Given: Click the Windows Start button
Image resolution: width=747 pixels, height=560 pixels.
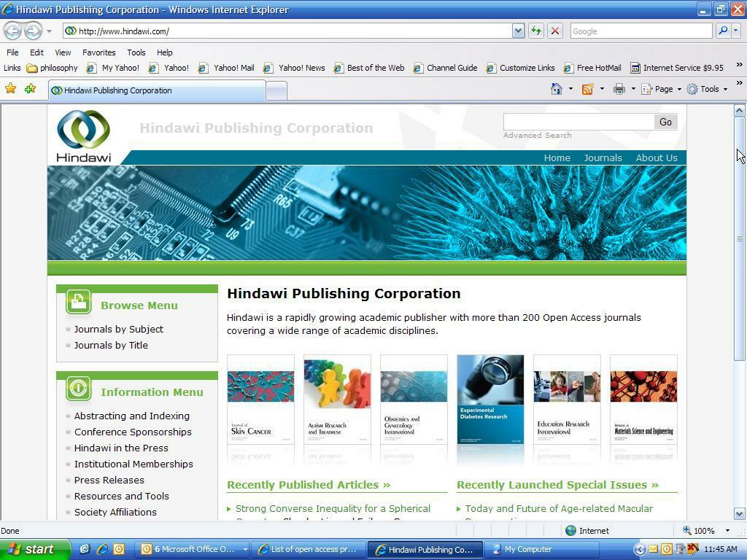Looking at the screenshot, I should 34,550.
